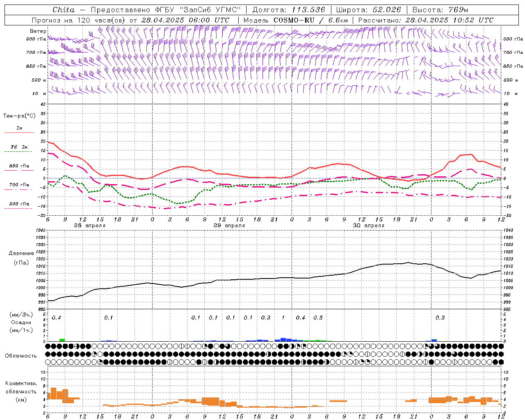
Task: Click the "(км)" unit label
Action: point(21,399)
